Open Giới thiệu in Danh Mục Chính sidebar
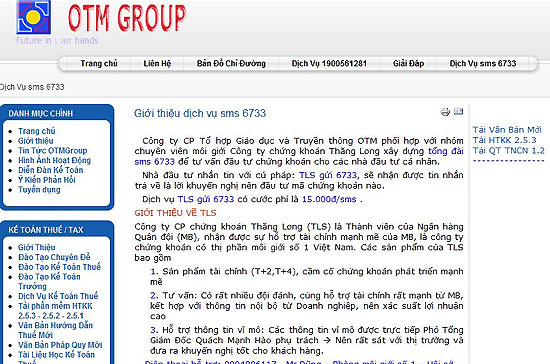 pyautogui.click(x=36, y=141)
